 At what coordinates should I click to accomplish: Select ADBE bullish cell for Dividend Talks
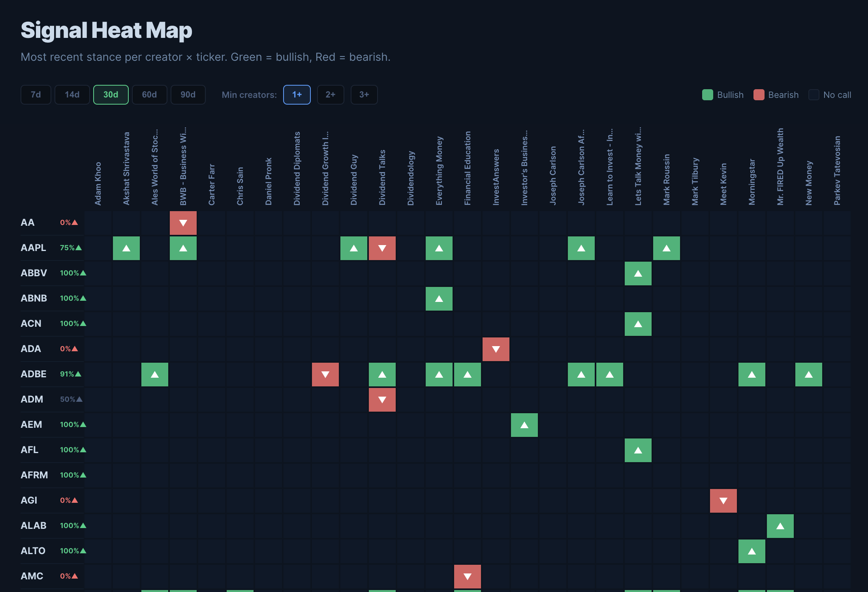pos(382,375)
